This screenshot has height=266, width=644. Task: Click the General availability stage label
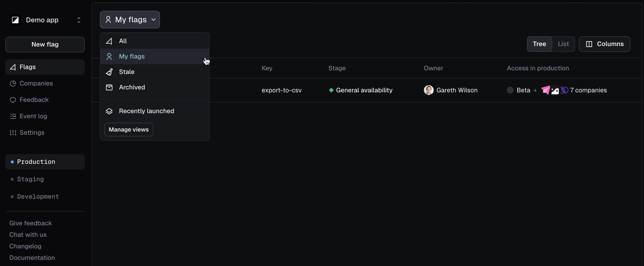pyautogui.click(x=364, y=90)
